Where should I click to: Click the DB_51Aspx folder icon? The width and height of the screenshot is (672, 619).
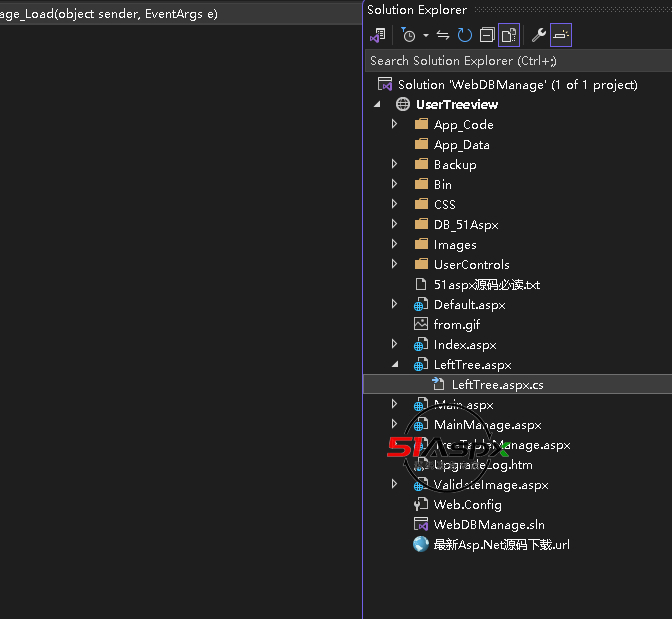(421, 224)
